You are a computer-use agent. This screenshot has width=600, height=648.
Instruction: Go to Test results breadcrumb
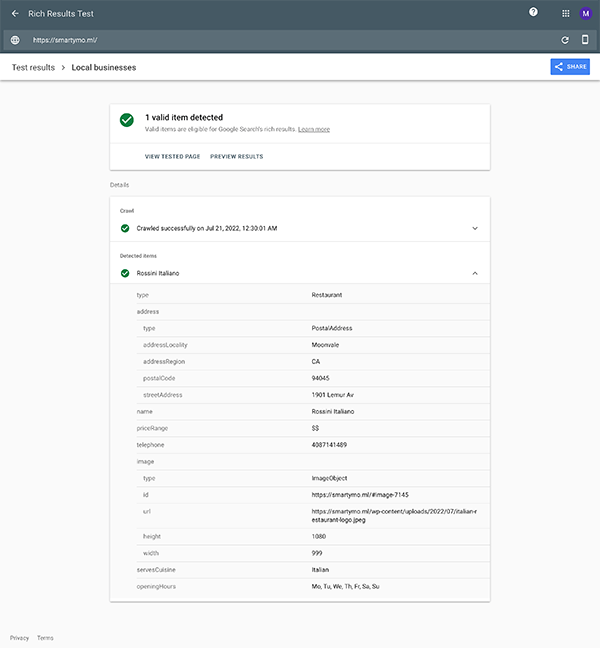[33, 67]
